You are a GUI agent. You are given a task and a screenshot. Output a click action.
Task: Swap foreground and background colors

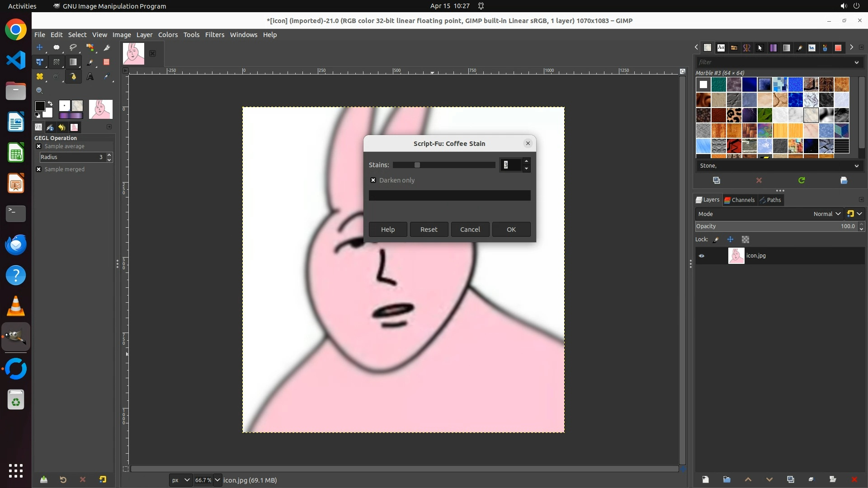tap(50, 103)
